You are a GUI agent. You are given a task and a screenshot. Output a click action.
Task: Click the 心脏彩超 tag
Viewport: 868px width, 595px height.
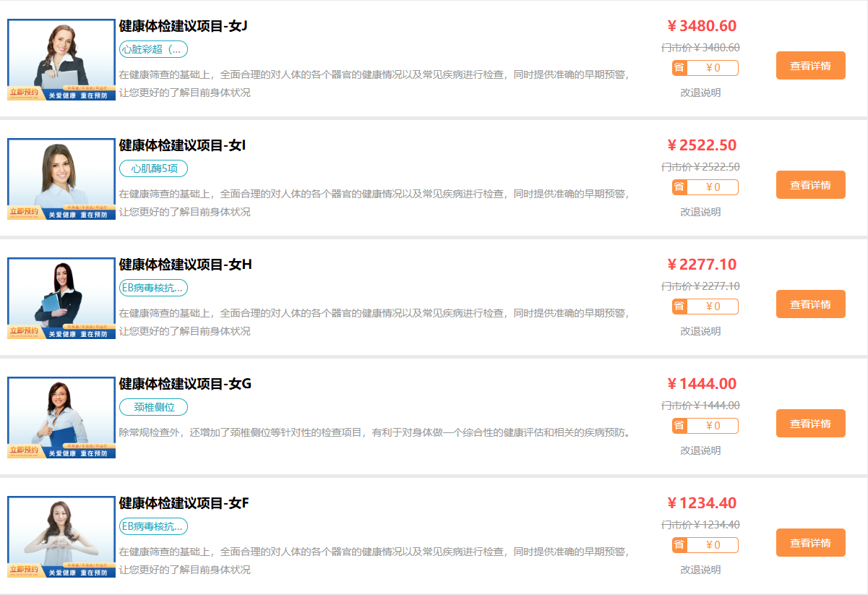pyautogui.click(x=153, y=49)
